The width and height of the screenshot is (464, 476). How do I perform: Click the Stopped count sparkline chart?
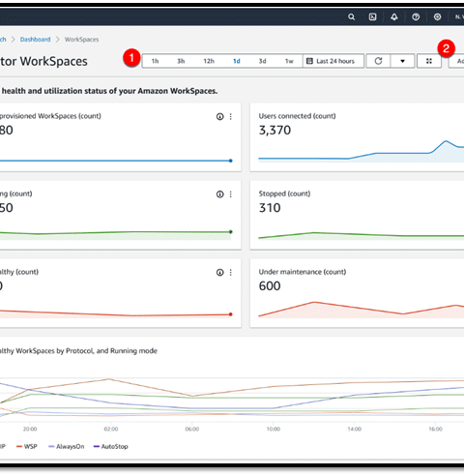[x=361, y=235]
